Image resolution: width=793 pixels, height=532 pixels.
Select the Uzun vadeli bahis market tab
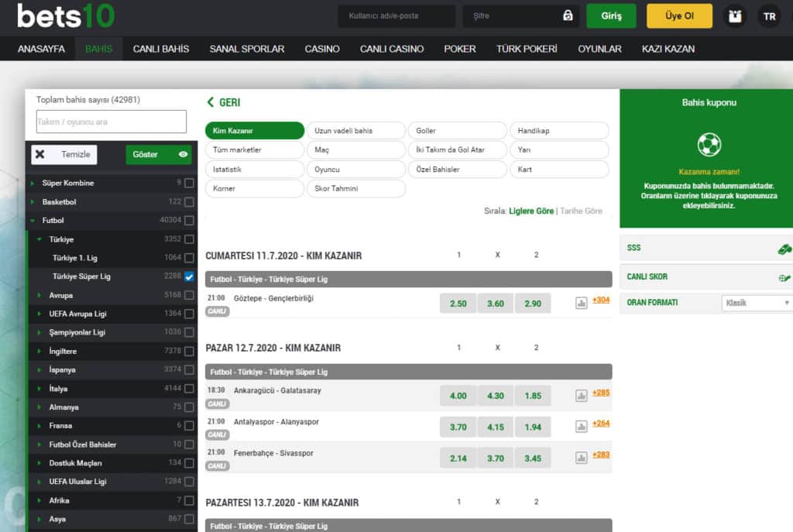[x=356, y=130]
